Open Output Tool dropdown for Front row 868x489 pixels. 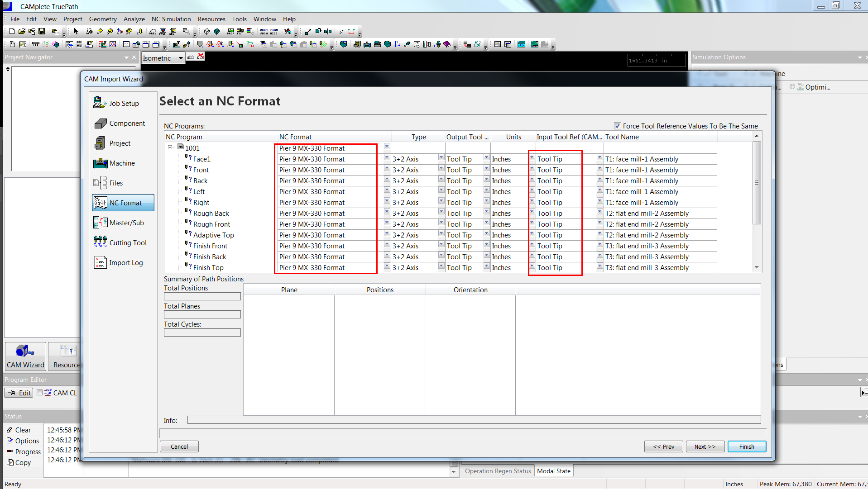point(486,168)
